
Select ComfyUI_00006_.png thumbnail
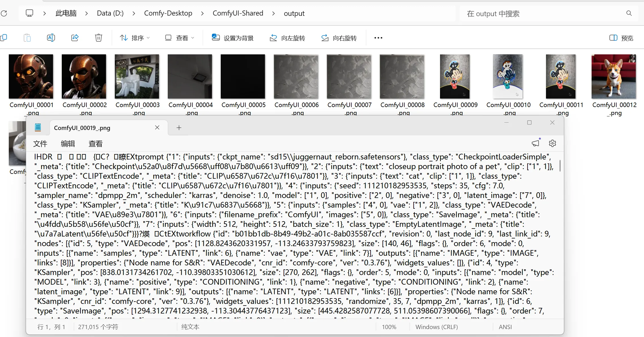point(296,76)
